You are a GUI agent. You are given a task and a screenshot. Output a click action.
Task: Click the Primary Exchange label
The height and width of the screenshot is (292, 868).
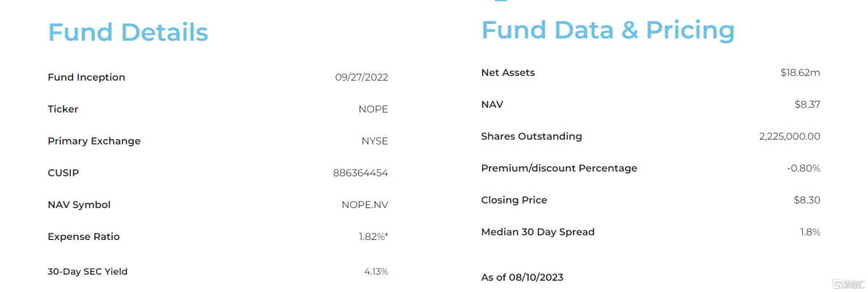(x=94, y=141)
